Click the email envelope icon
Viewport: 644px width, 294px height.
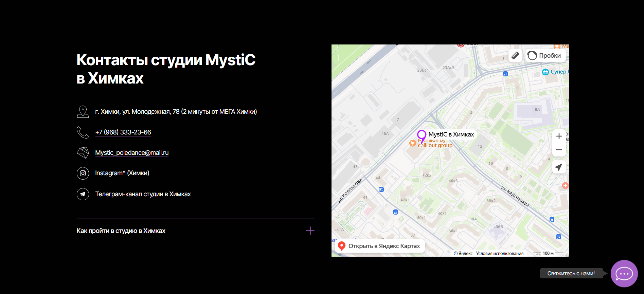[83, 153]
